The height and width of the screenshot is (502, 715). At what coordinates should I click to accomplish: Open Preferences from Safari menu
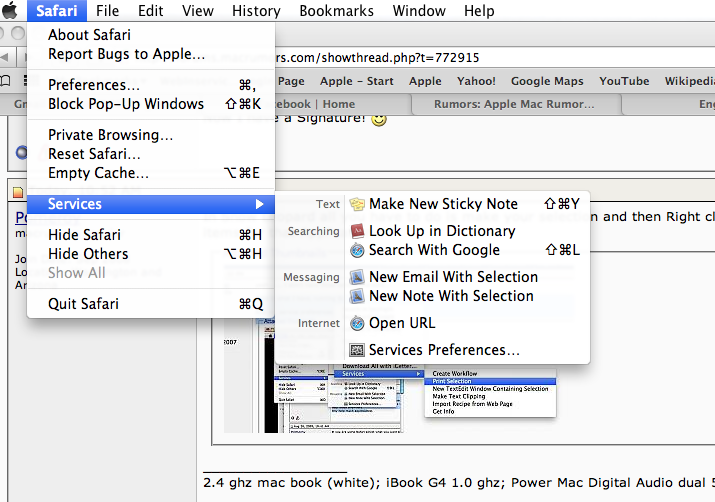click(151, 85)
